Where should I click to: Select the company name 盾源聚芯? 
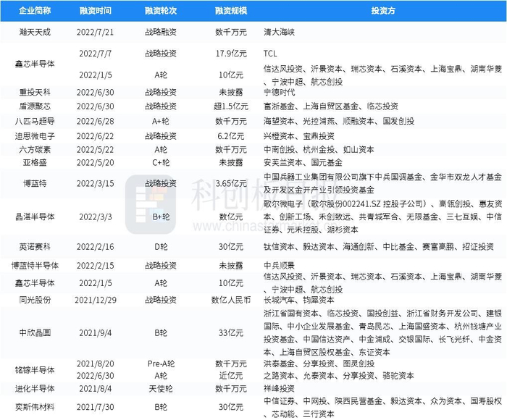35,106
